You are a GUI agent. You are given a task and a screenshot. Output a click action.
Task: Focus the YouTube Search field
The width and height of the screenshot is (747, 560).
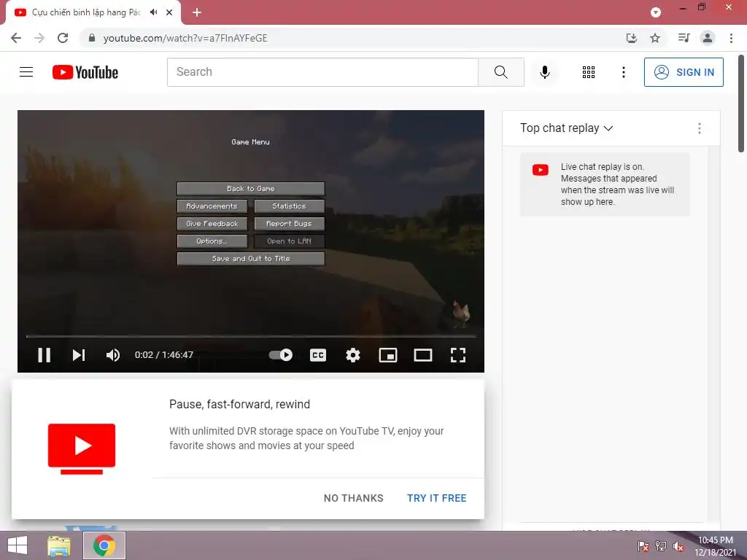322,72
